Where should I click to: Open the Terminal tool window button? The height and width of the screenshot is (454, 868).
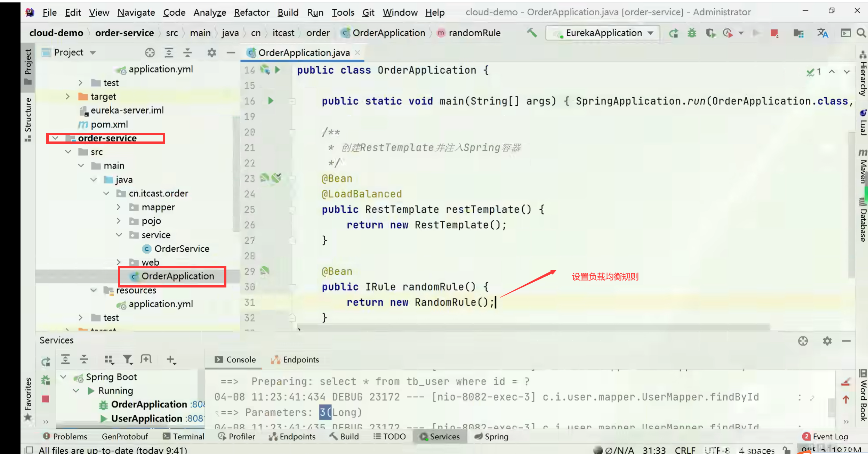pos(184,437)
